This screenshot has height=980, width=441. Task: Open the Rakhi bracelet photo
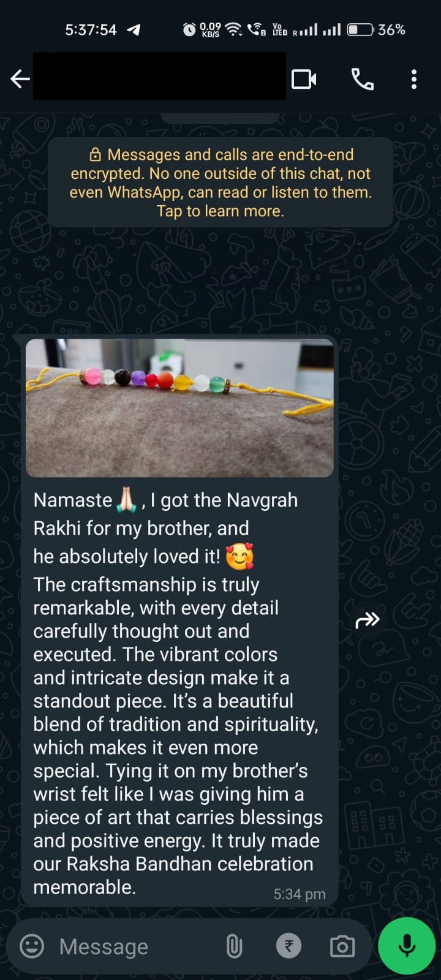coord(179,407)
